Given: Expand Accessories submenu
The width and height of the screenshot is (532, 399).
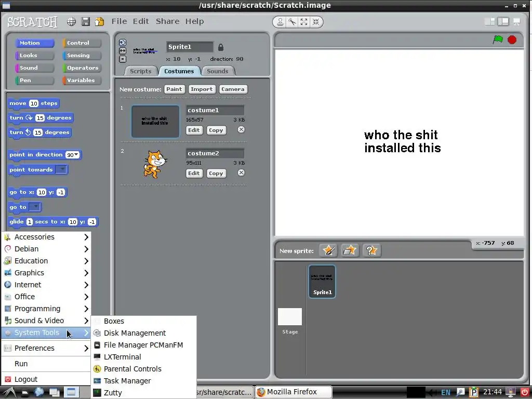Looking at the screenshot, I should click(46, 237).
